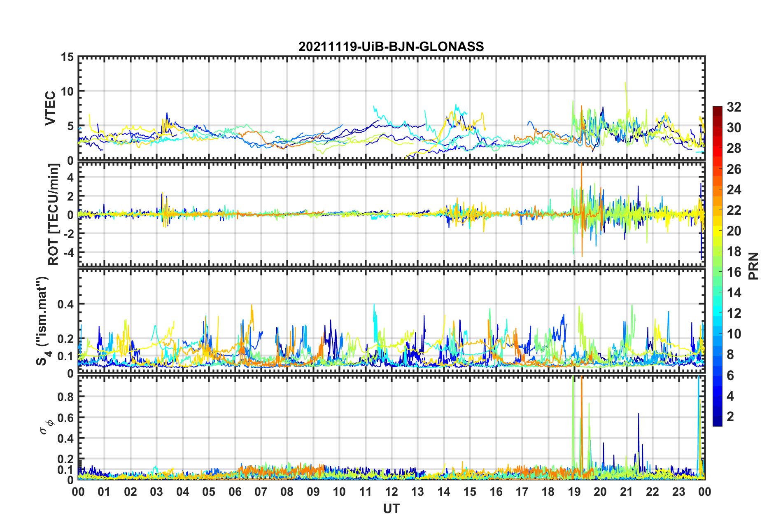Image resolution: width=783 pixels, height=532 pixels.
Task: Click sigma phi y-axis tick label 0.8
Action: pyautogui.click(x=66, y=397)
